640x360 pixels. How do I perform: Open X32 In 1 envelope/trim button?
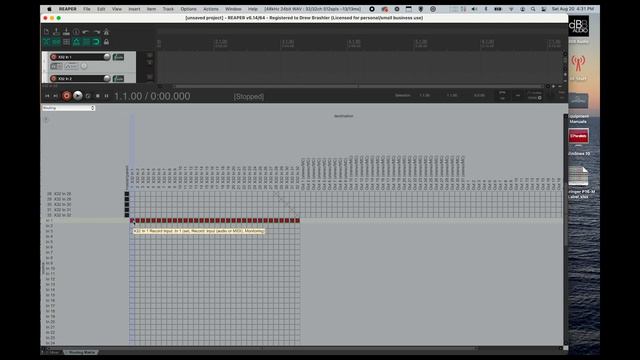(71, 66)
